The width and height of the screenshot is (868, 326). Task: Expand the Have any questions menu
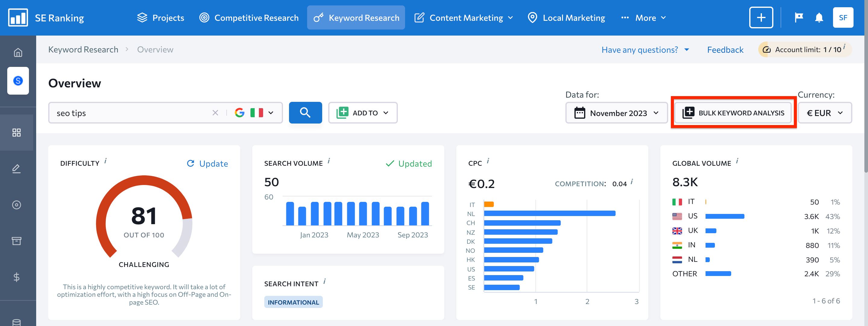(645, 50)
